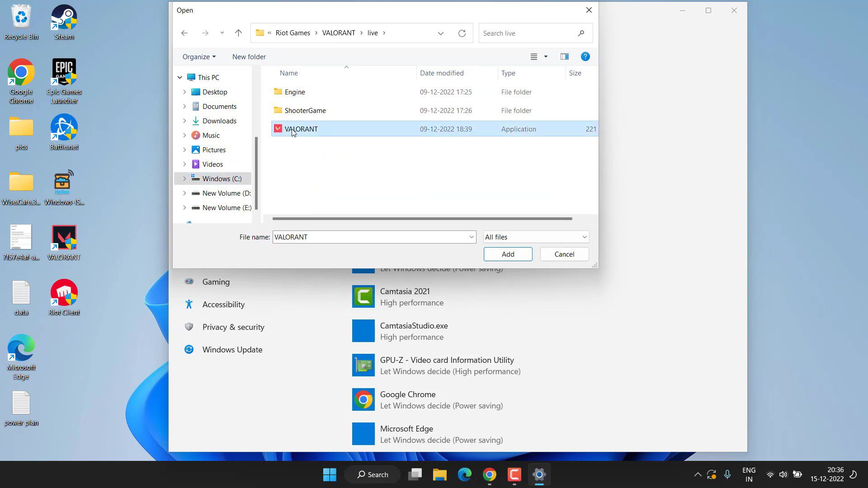Viewport: 868px width, 488px height.
Task: Open All files type filter dropdown
Action: [536, 237]
